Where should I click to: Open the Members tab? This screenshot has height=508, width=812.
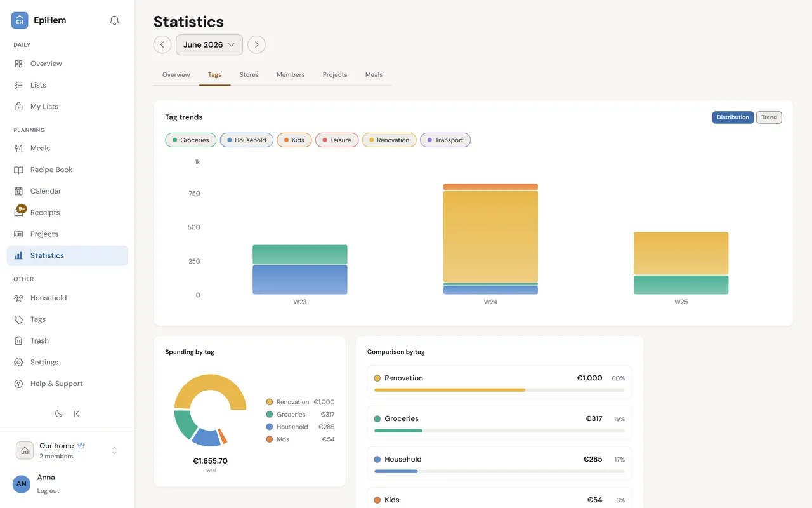291,75
